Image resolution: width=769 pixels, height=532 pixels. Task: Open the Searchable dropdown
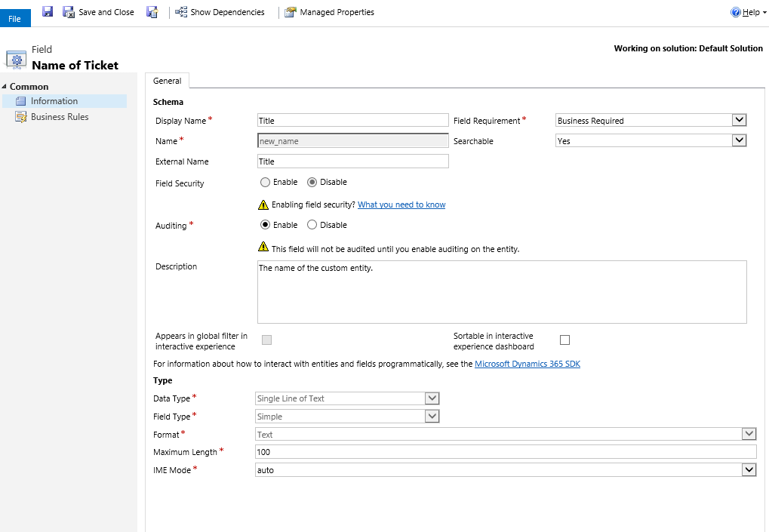[651, 140]
